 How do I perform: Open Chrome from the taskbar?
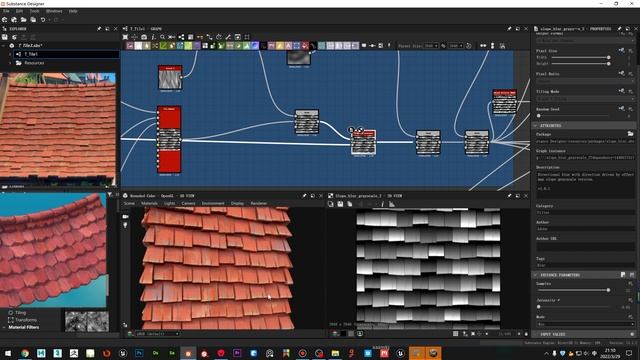pos(24,353)
